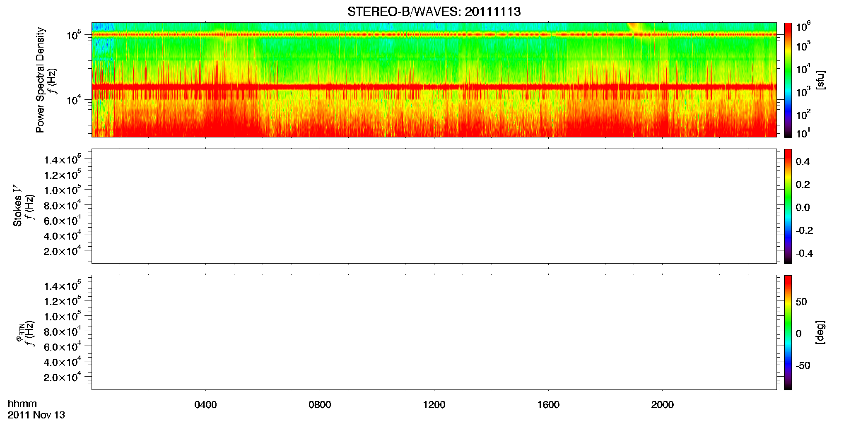The image size is (868, 447).
Task: Select the Power Spectral Density spectrogram panel
Action: coord(434,79)
